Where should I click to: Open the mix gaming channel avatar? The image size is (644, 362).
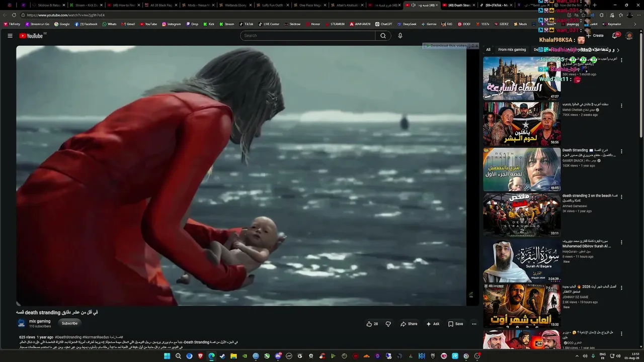pos(21,323)
